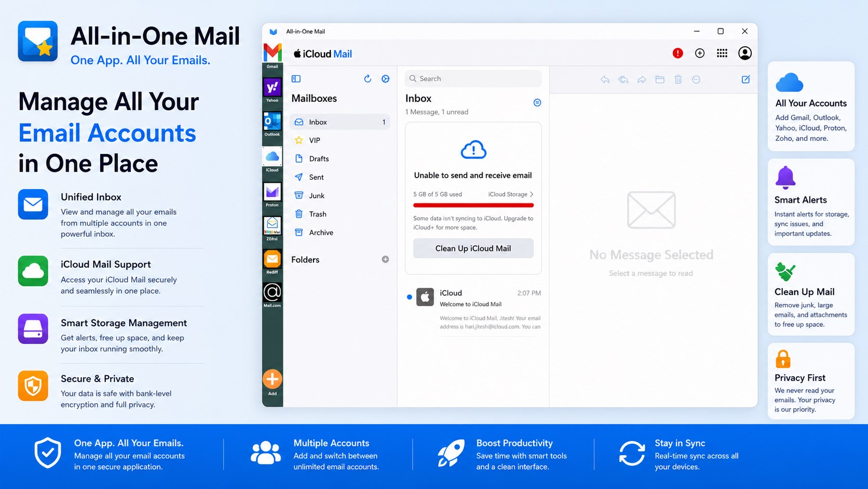Open the Drafts mailbox
Image resolution: width=868 pixels, height=489 pixels.
(340, 159)
